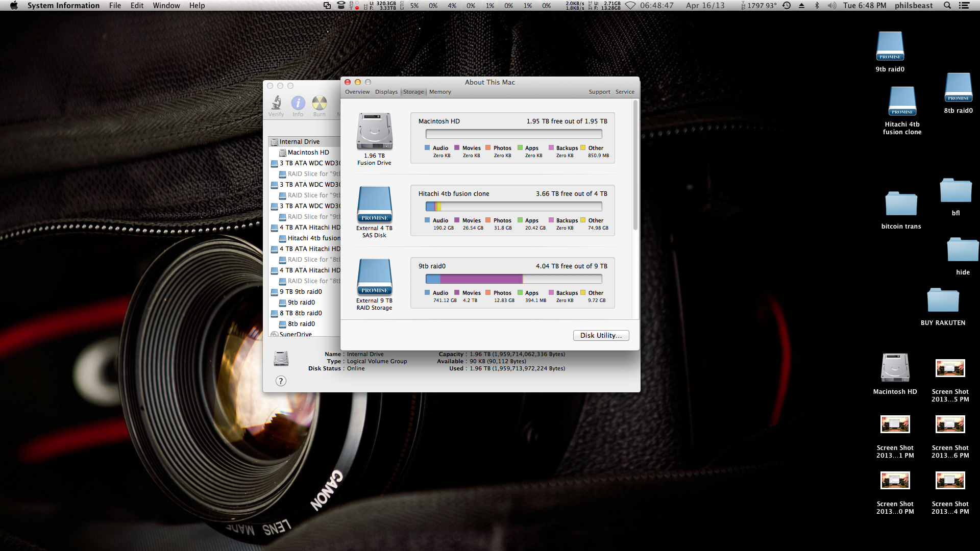Click the blue Info toolbar icon

(298, 104)
